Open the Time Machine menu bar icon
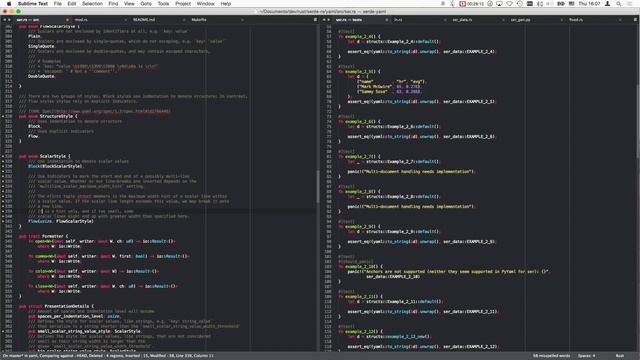 pyautogui.click(x=520, y=4)
